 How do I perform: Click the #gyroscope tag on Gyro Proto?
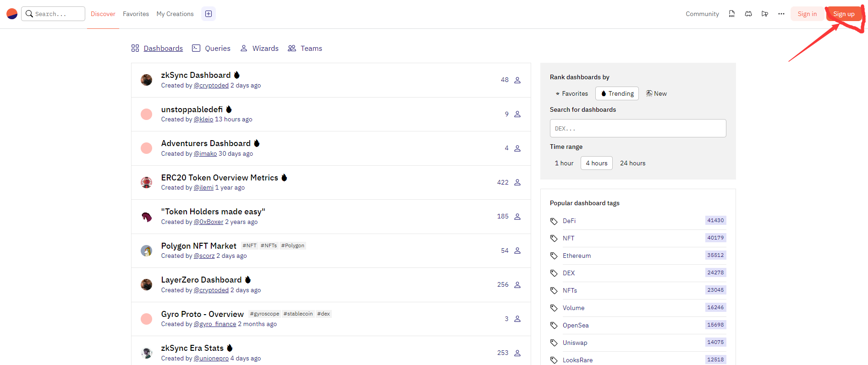coord(264,314)
